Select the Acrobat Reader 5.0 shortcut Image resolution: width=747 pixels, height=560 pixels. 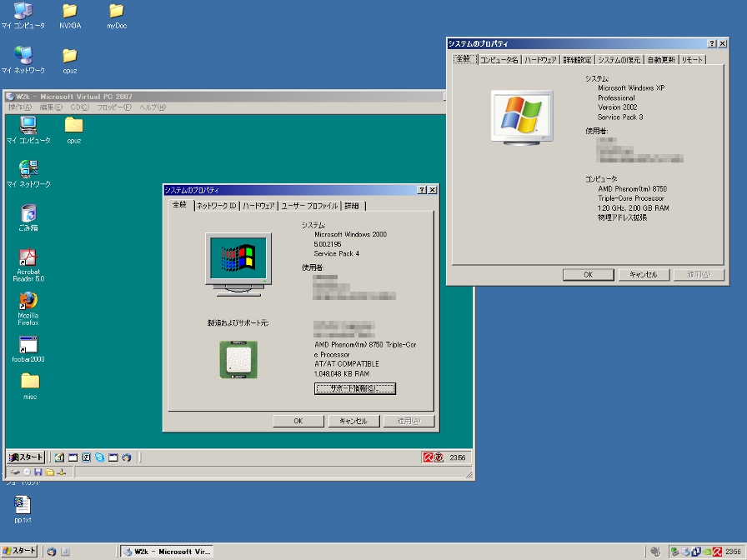[x=28, y=265]
